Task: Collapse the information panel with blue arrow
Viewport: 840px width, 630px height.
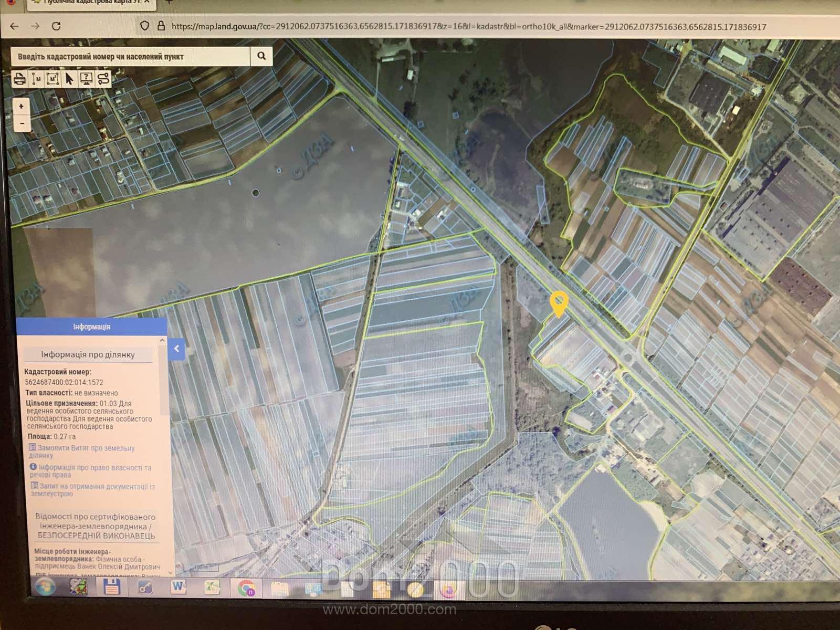Action: (x=177, y=348)
